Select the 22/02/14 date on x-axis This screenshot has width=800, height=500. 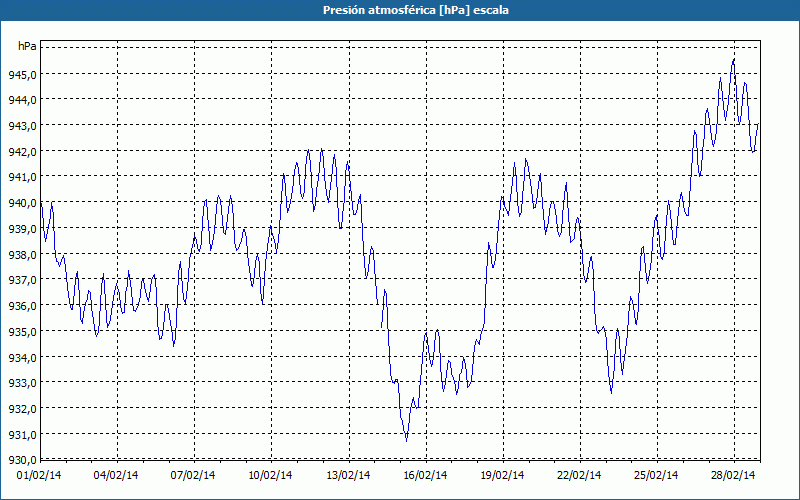(579, 476)
